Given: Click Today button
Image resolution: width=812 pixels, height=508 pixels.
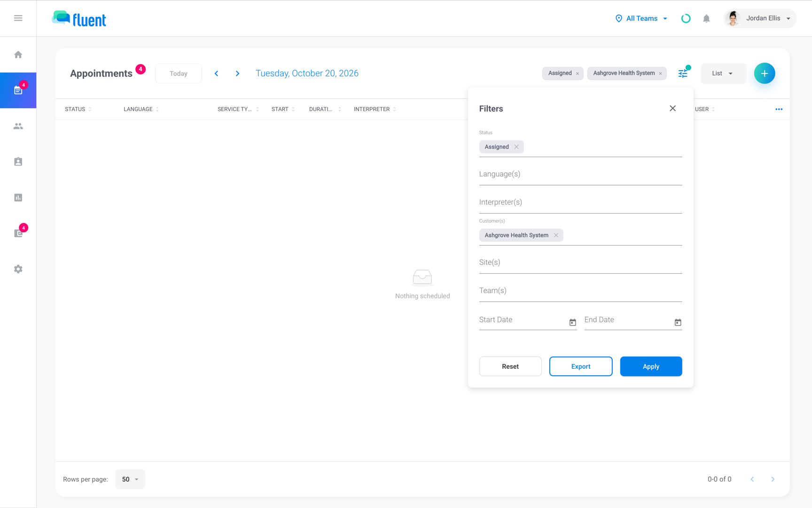Looking at the screenshot, I should pos(179,73).
